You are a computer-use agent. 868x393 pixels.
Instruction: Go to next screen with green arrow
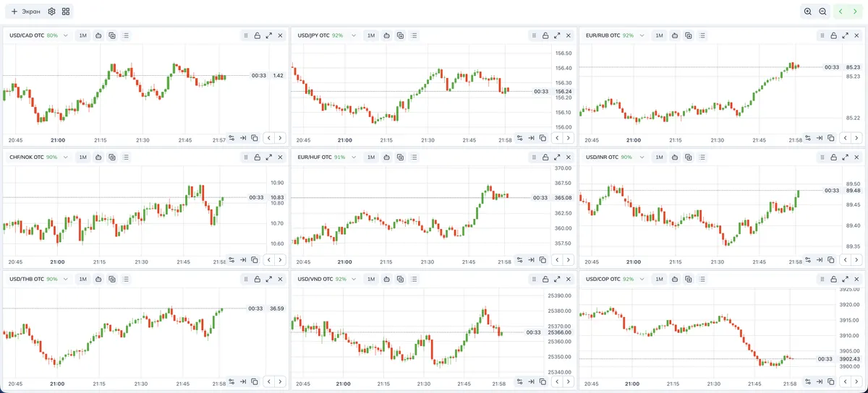[x=856, y=12]
